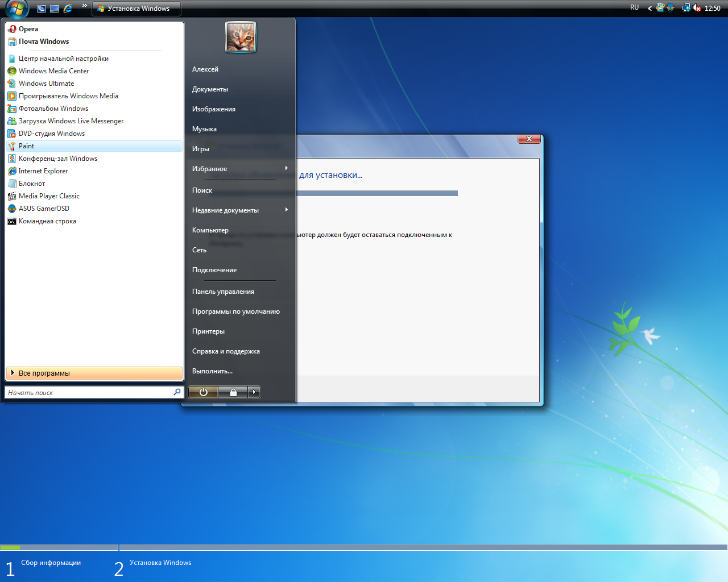Open DVD-студия Windows icon

coord(12,134)
